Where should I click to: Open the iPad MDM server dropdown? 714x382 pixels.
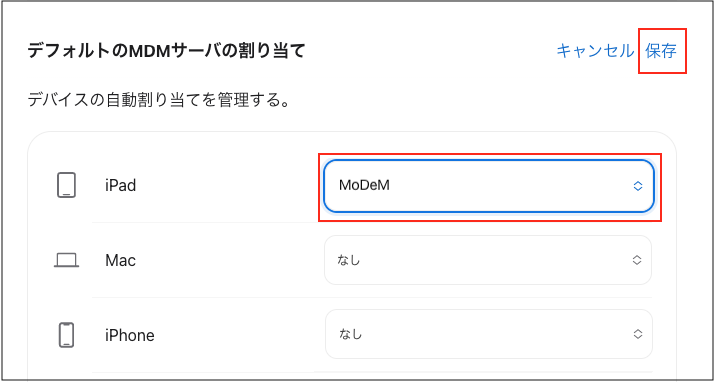pyautogui.click(x=489, y=186)
